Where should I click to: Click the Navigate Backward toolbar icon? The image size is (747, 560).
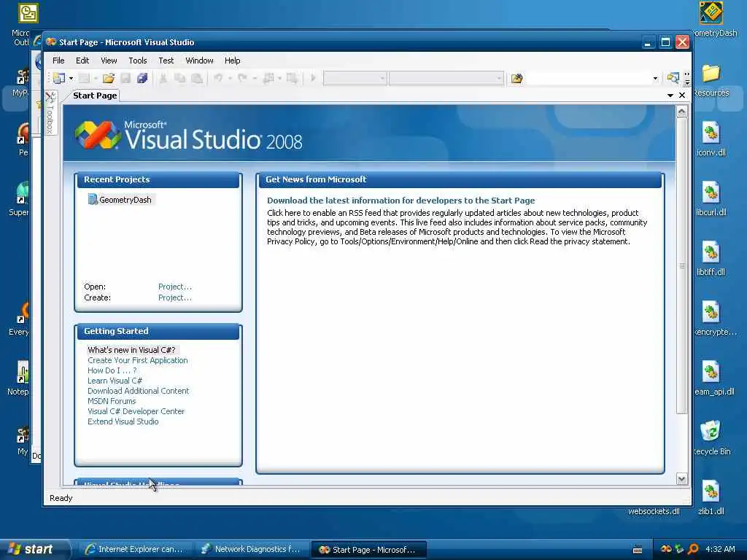click(268, 78)
